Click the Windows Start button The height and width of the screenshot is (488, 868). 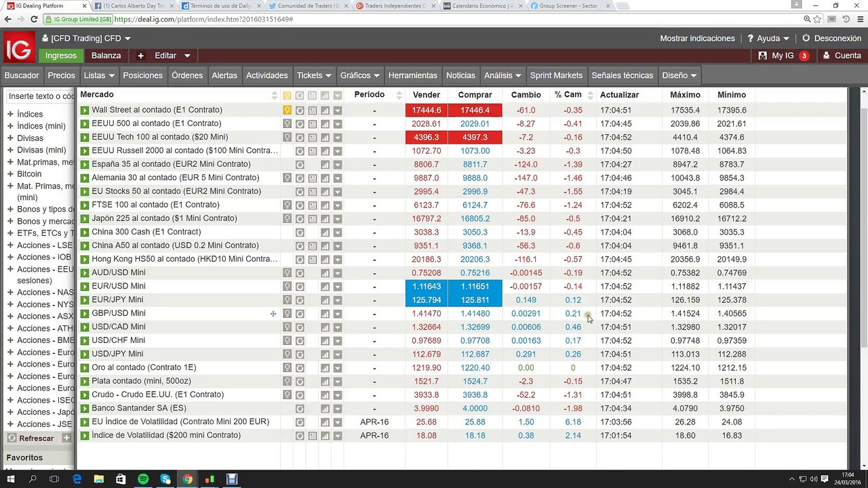click(11, 479)
